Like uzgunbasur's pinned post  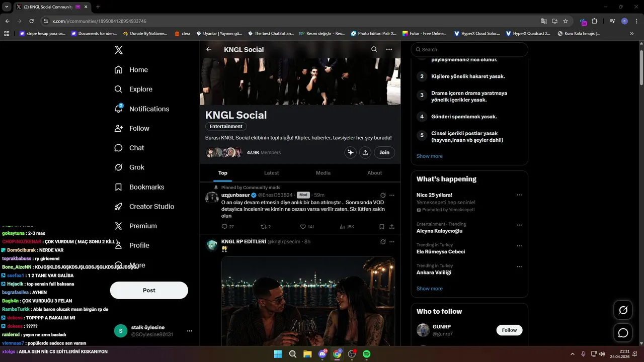coord(307,227)
